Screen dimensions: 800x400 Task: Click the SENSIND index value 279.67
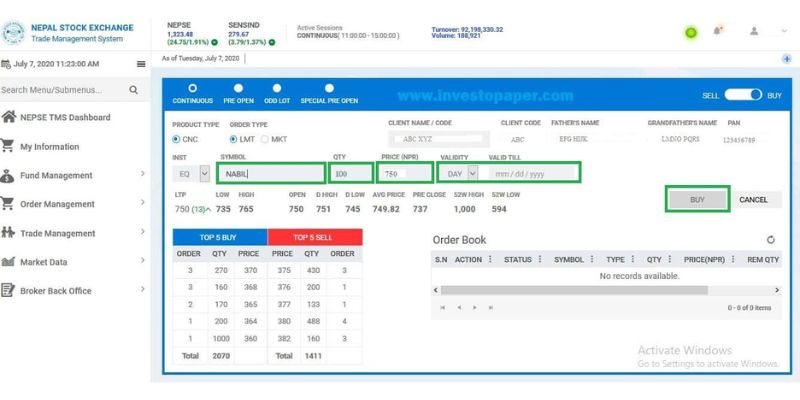[x=238, y=34]
